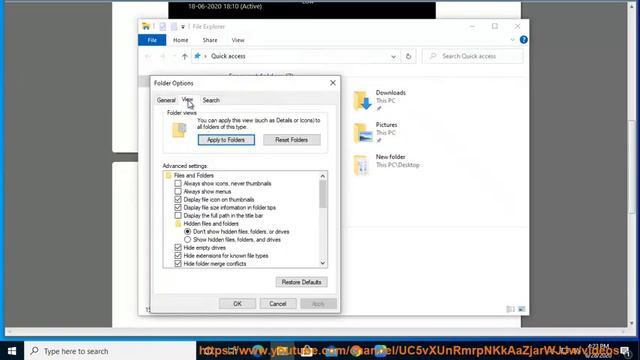
Task: Click the Pictures folder name
Action: [386, 125]
